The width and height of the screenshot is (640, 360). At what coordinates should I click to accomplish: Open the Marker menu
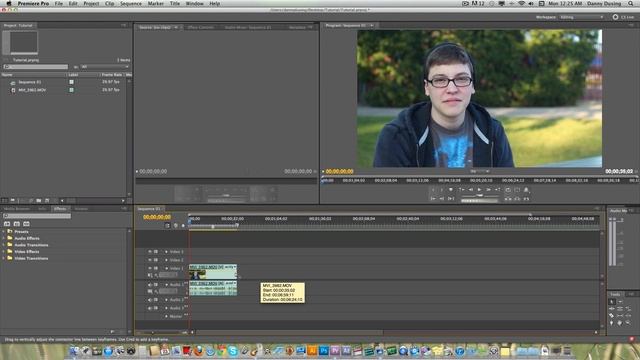(156, 3)
